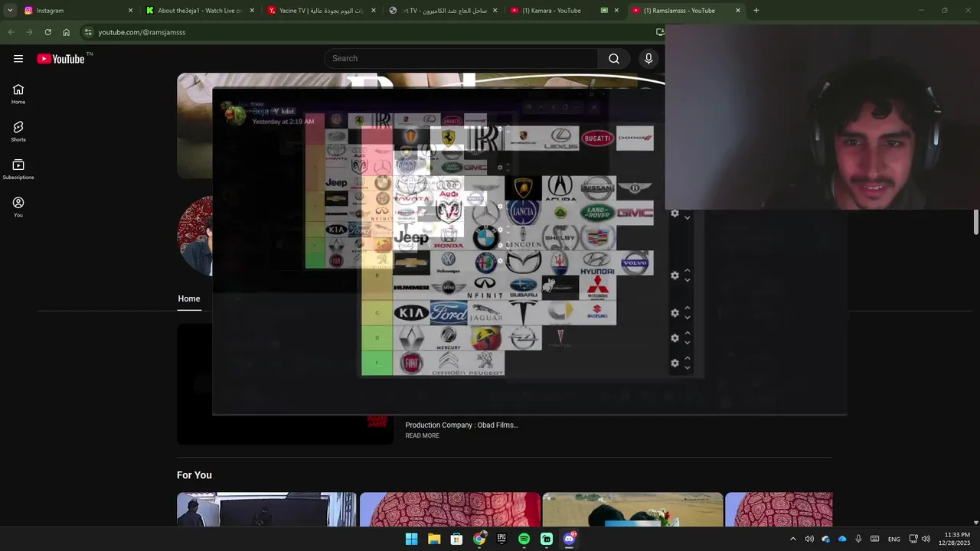The image size is (980, 551).
Task: Open the Chrome tab search dropdown
Action: pyautogui.click(x=10, y=11)
